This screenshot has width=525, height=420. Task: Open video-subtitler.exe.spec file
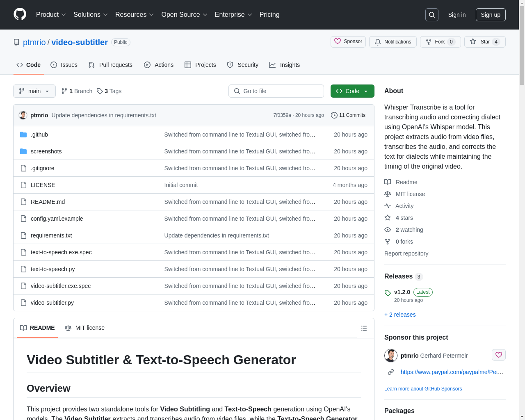61,286
